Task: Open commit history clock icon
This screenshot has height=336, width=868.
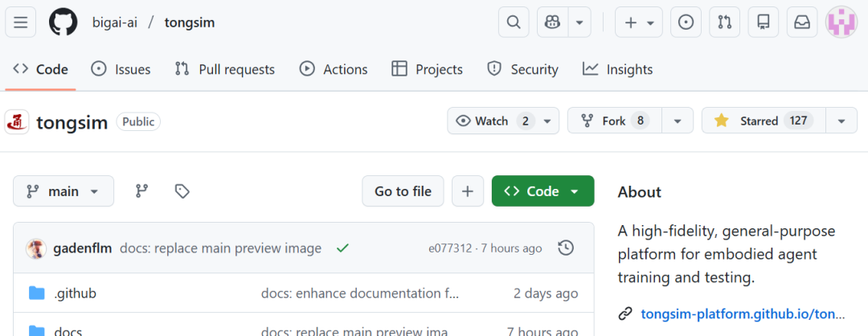Action: [x=566, y=248]
